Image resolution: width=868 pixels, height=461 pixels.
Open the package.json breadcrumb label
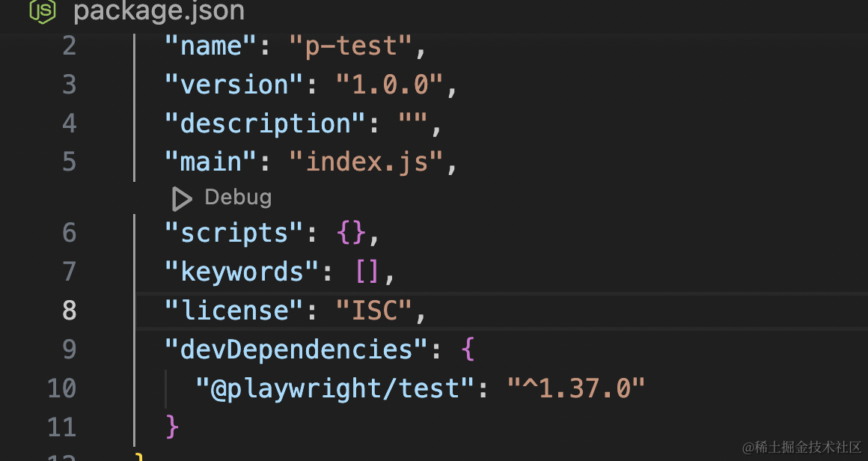(x=159, y=11)
